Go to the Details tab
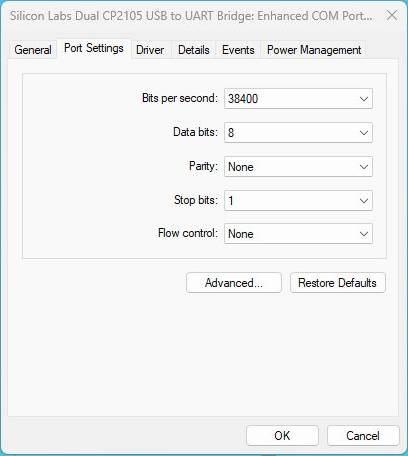Image resolution: width=408 pixels, height=456 pixels. pos(194,50)
